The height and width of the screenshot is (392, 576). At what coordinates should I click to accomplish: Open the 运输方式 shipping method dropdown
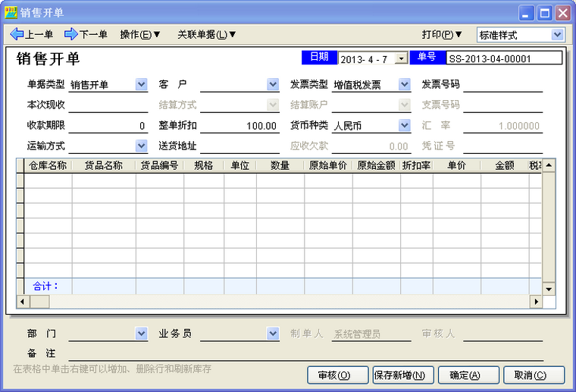[x=141, y=146]
